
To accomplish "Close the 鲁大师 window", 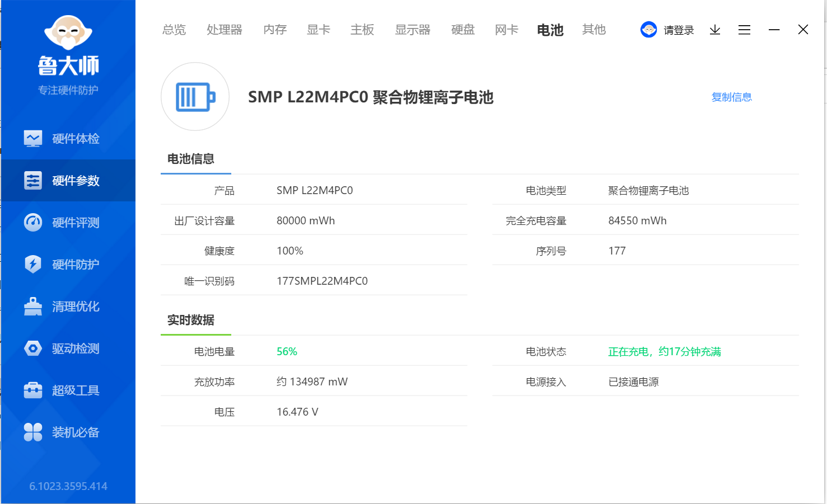I will [x=803, y=30].
